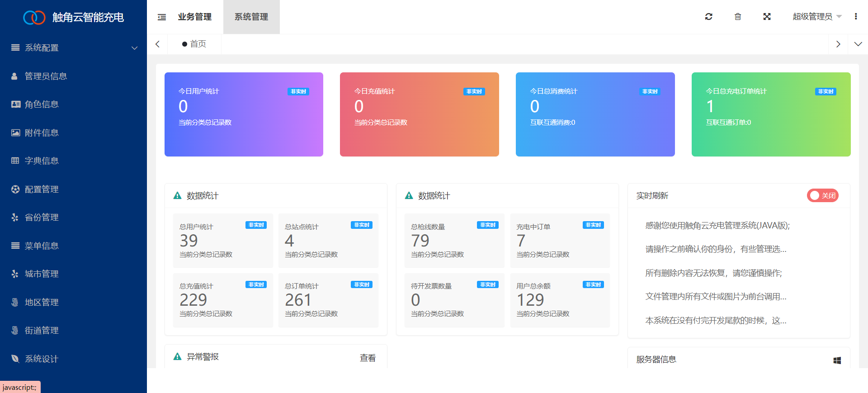Image resolution: width=868 pixels, height=393 pixels.
Task: Open 管理员信息 in the sidebar
Action: 46,76
